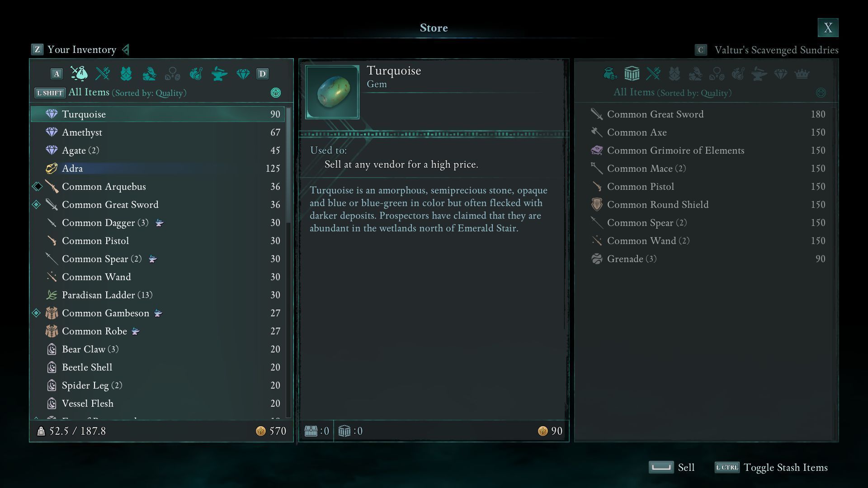Select the armor filter in Your Inventory
The width and height of the screenshot is (868, 488).
[126, 74]
